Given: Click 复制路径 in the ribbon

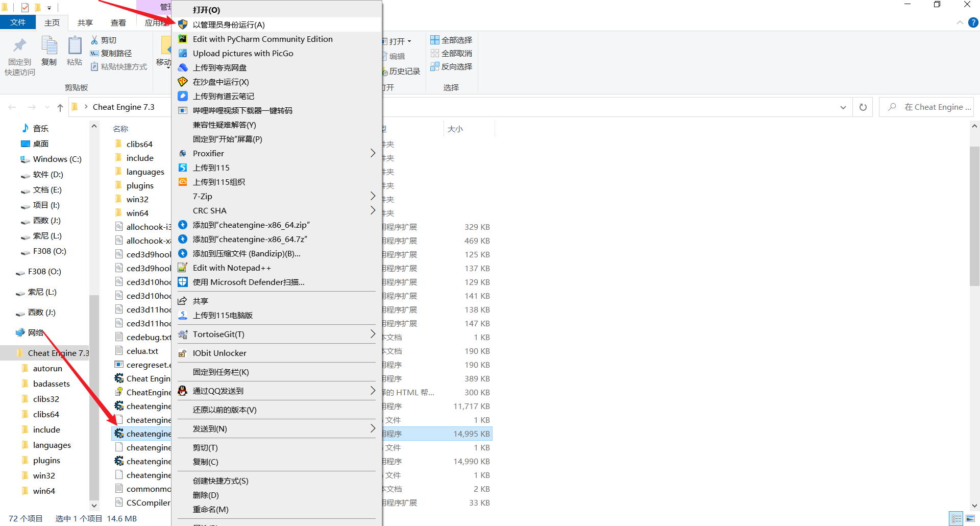Looking at the screenshot, I should coord(111,53).
